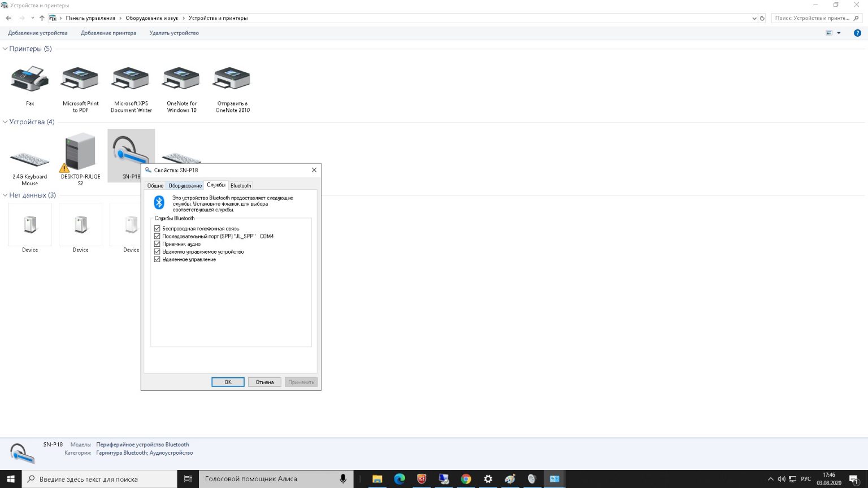The width and height of the screenshot is (868, 488).
Task: Show hidden icons in system tray
Action: (771, 479)
